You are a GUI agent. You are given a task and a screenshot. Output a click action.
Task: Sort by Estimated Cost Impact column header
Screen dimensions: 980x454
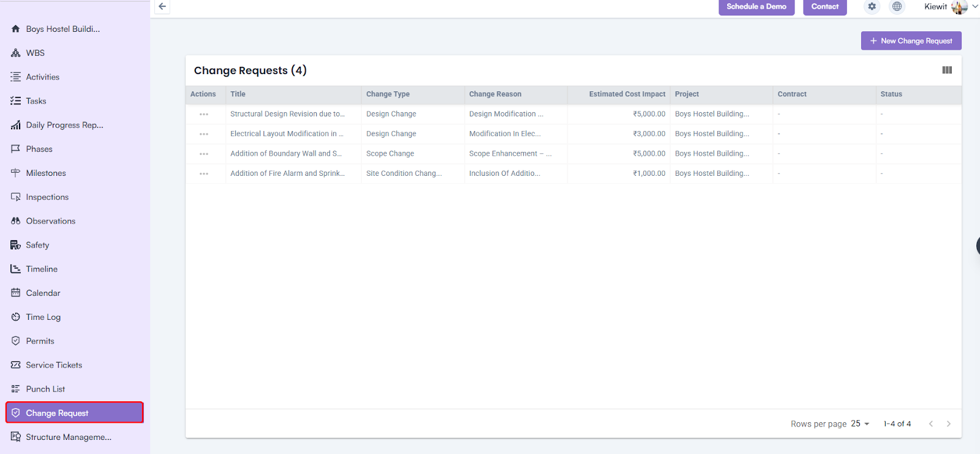[627, 94]
